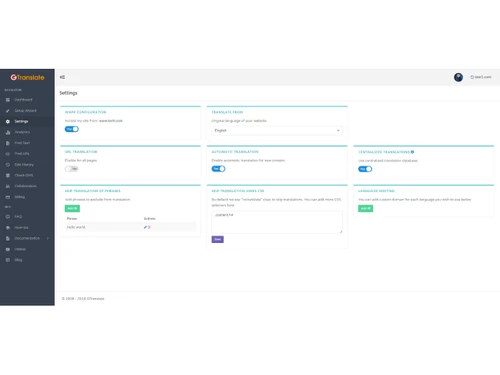Click the test1.com account link

pos(481,77)
